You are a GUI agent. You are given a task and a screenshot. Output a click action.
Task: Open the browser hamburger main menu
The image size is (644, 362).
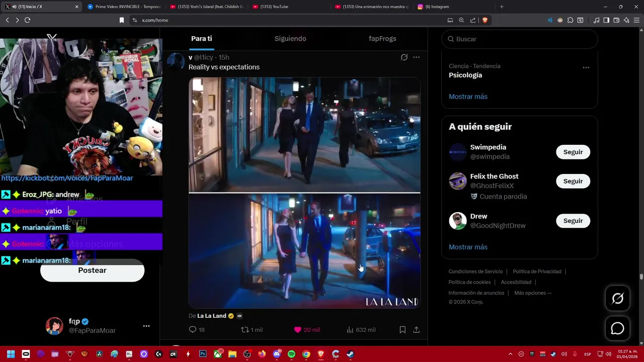[x=636, y=20]
